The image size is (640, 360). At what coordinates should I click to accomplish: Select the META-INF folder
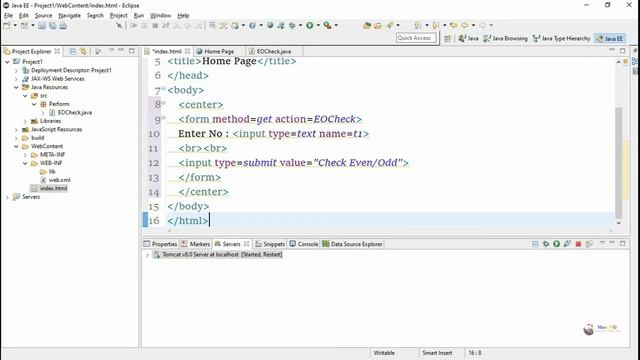pos(52,155)
